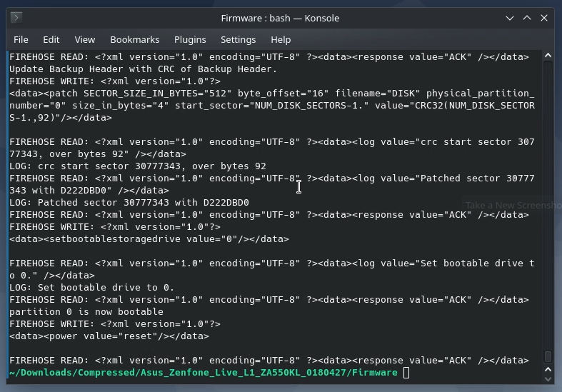Click 'LOG: Set bootable drive to 0.' line
Viewport: 562px width, 392px height.
(91, 288)
